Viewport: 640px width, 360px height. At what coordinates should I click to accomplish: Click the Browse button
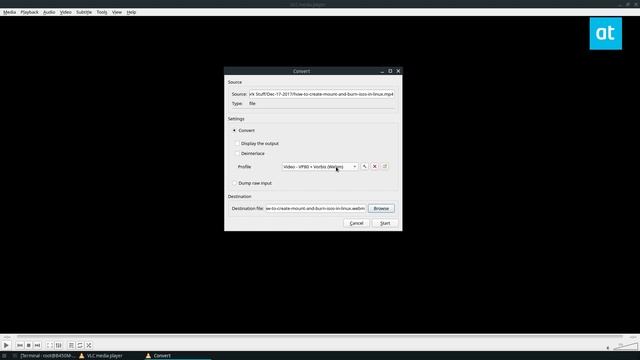pyautogui.click(x=381, y=208)
